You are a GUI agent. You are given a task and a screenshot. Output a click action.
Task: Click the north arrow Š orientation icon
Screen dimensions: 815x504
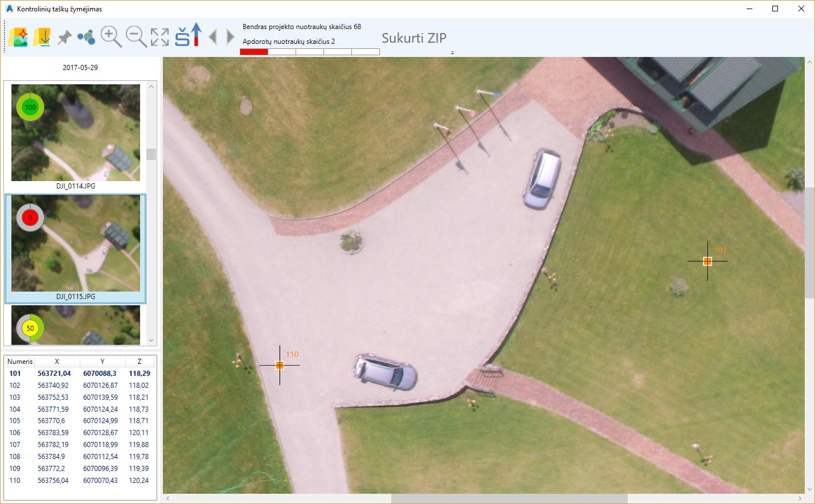pyautogui.click(x=189, y=35)
